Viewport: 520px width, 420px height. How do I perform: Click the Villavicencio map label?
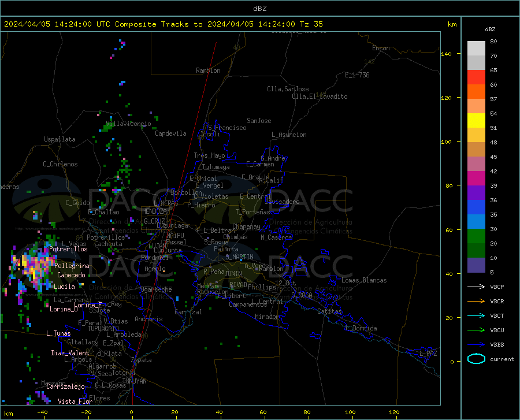pos(128,124)
